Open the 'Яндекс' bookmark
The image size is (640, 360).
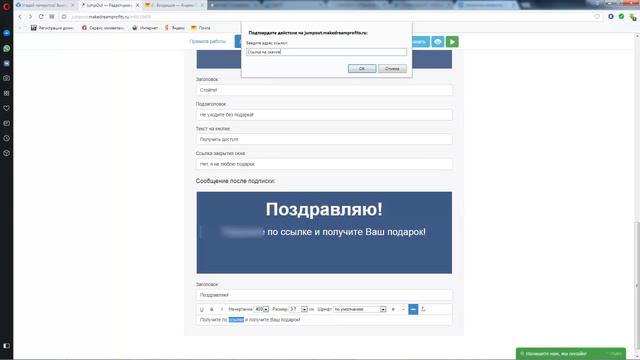[x=175, y=28]
